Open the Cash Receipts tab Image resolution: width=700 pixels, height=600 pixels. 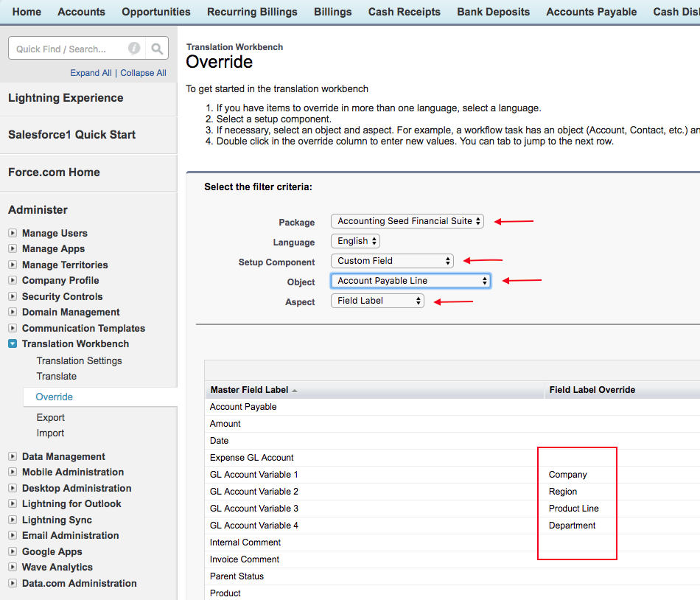(x=405, y=12)
